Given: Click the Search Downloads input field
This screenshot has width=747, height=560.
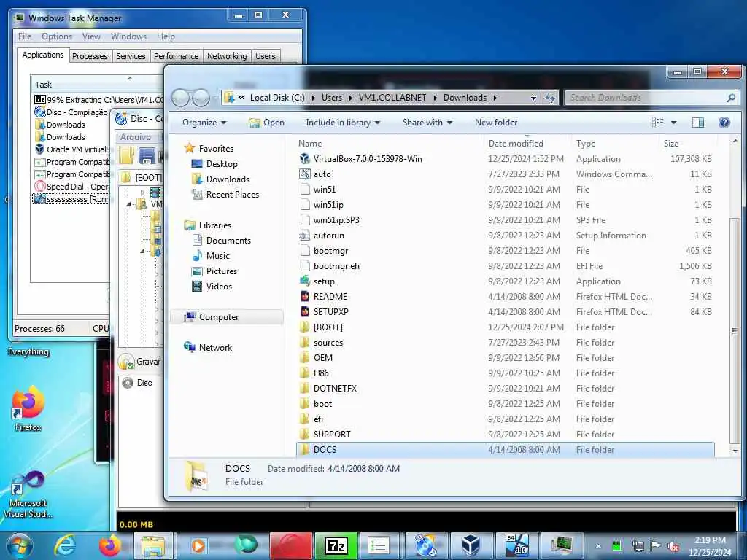Looking at the screenshot, I should [x=646, y=98].
